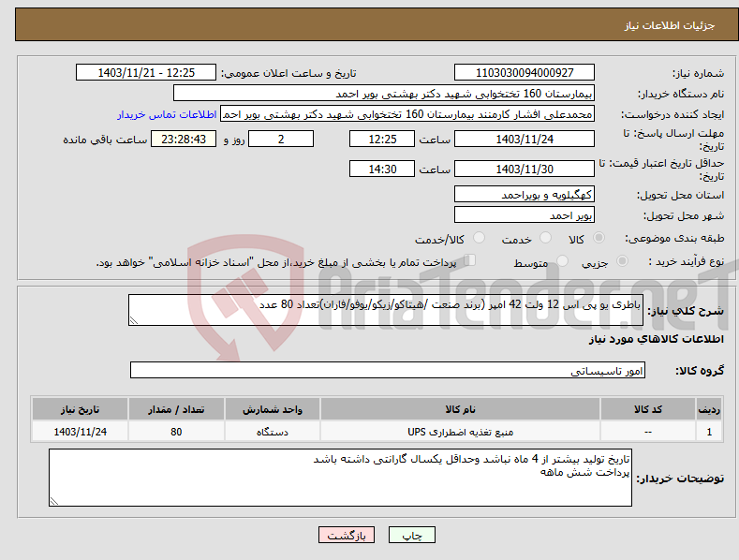
Task: Open اطلاعات تماس خریدار contact link
Action: tap(167, 114)
